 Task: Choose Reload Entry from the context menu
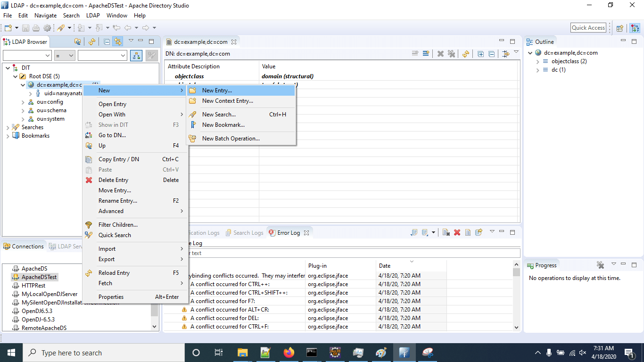coord(135,273)
